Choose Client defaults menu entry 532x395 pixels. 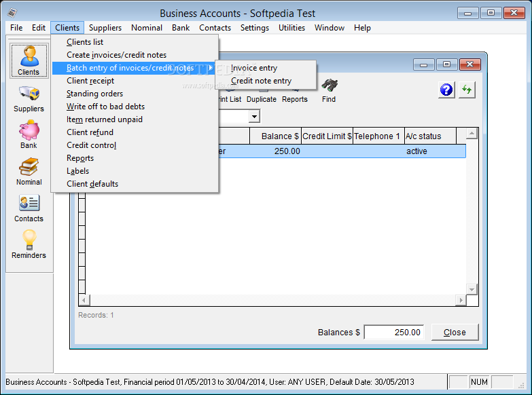pyautogui.click(x=135, y=184)
